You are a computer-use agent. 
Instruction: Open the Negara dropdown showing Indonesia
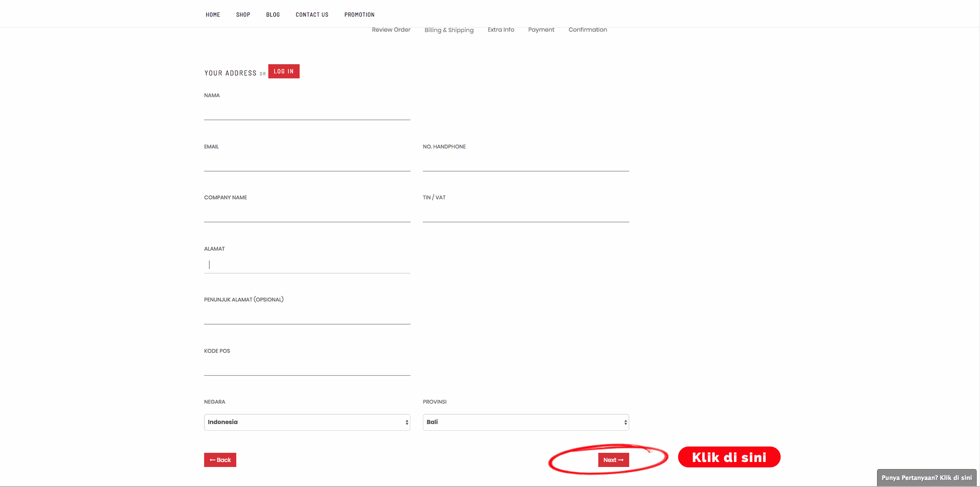[x=307, y=422]
